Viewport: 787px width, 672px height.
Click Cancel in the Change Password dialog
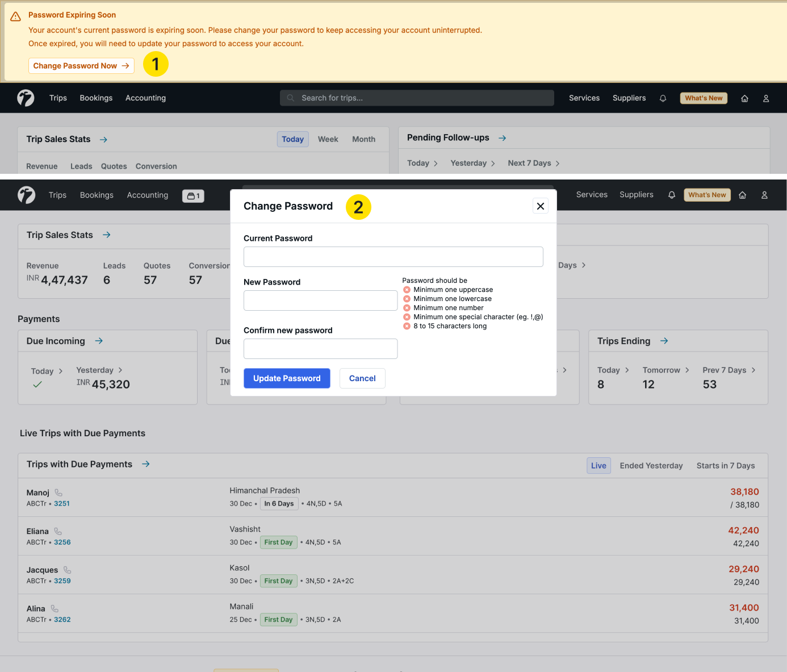tap(362, 378)
